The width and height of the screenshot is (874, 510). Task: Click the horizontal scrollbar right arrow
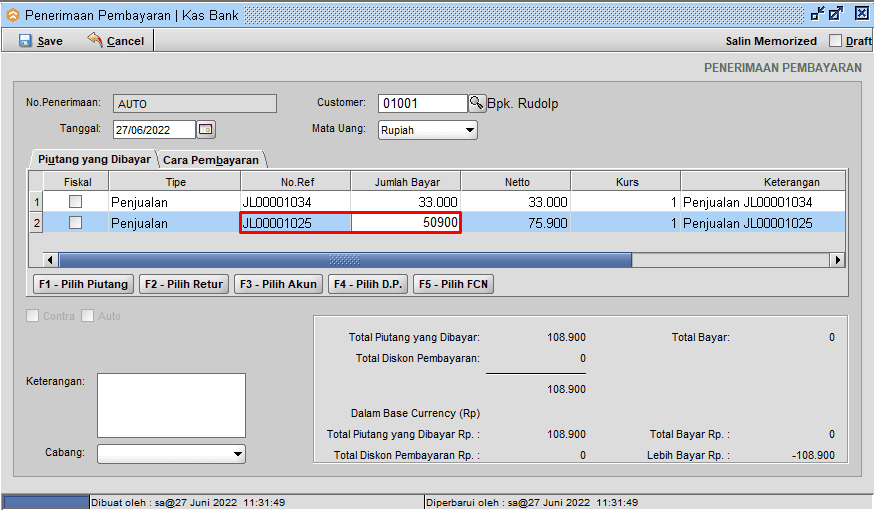coord(837,260)
